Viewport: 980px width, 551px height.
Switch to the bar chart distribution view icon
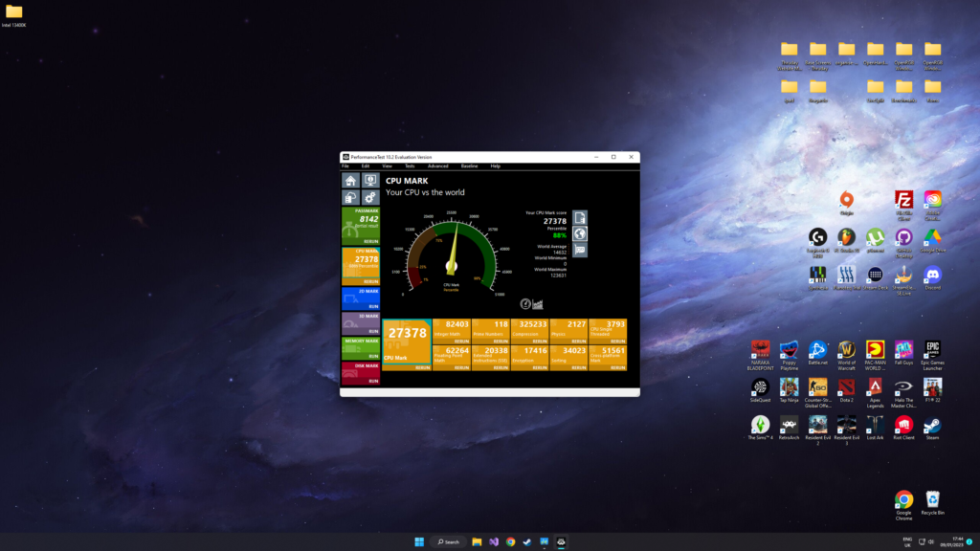(538, 304)
